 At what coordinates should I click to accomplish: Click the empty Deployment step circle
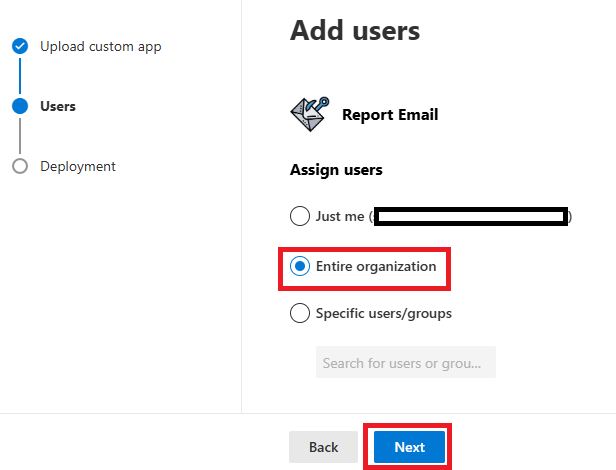pos(20,166)
